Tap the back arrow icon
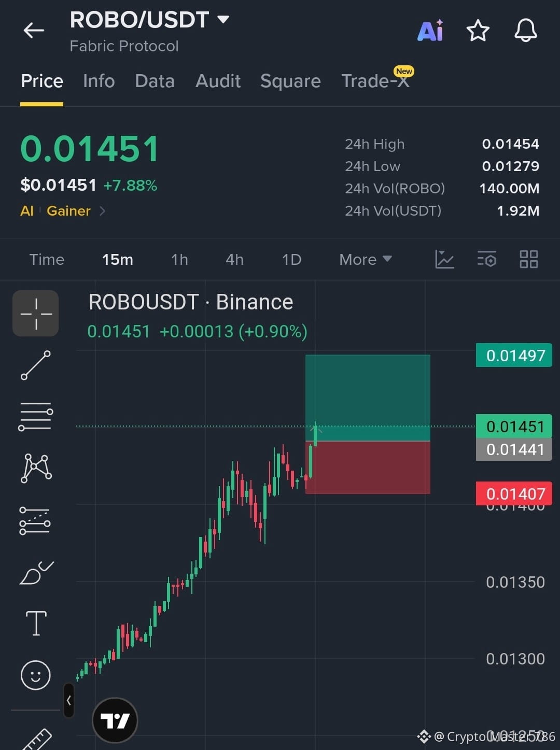This screenshot has height=750, width=560. click(x=34, y=31)
